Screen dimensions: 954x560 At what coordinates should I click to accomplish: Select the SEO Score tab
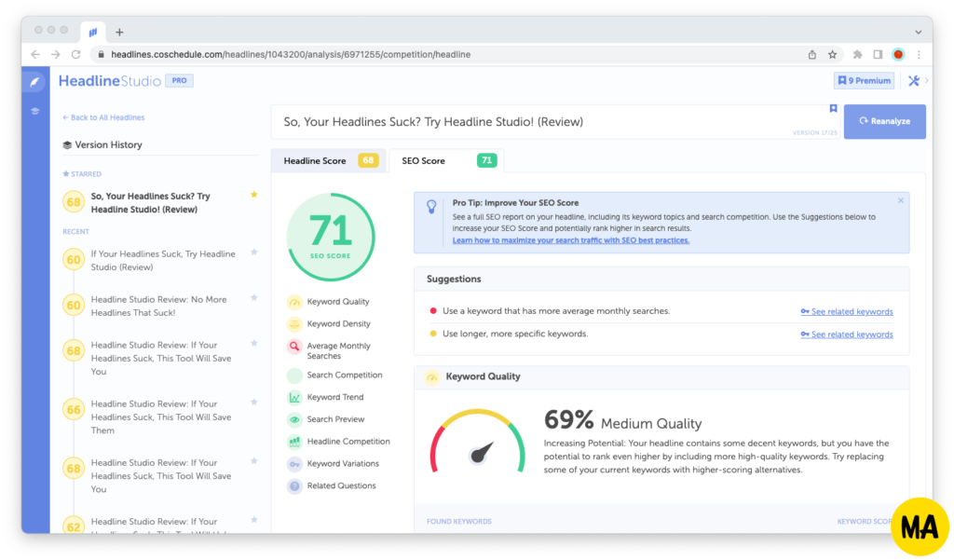[447, 160]
